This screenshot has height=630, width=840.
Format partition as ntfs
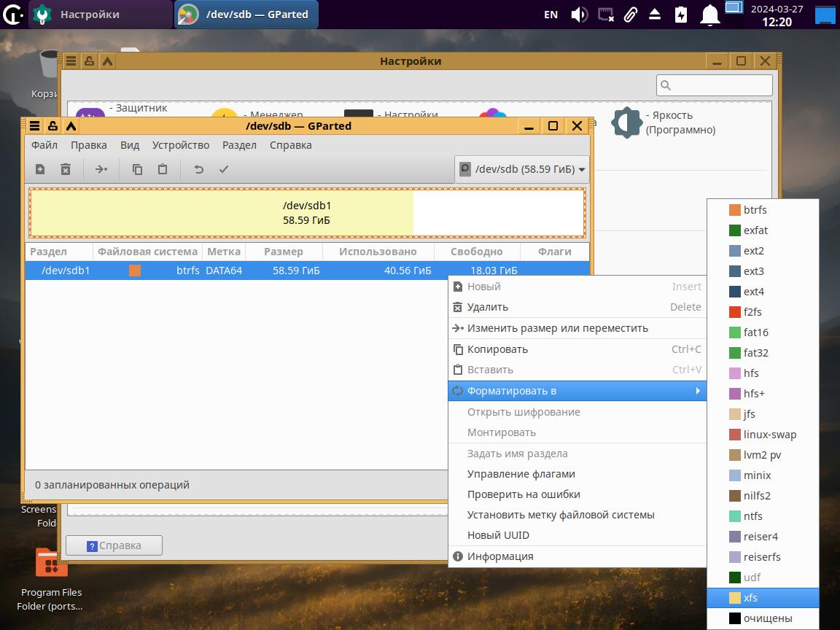(x=763, y=516)
